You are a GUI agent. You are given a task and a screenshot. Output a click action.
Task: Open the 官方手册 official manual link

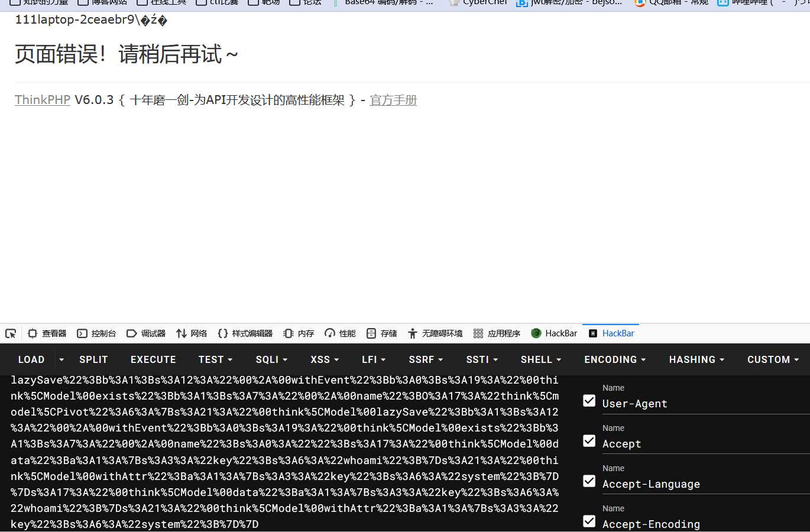coord(393,100)
